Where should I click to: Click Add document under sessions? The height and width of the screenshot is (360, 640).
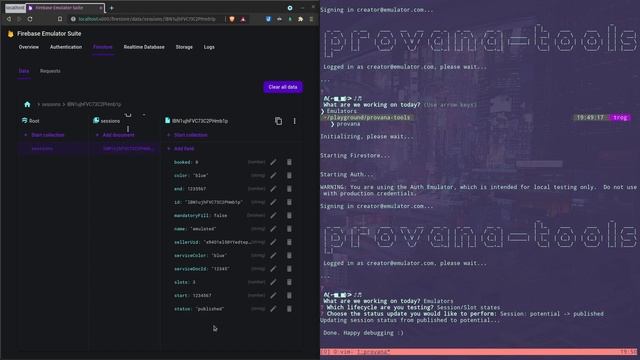coord(118,135)
